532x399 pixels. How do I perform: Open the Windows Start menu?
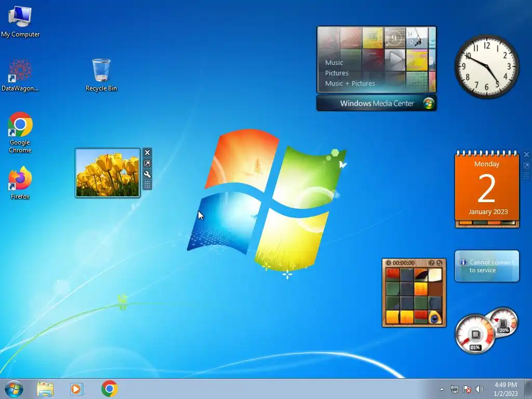pyautogui.click(x=14, y=389)
